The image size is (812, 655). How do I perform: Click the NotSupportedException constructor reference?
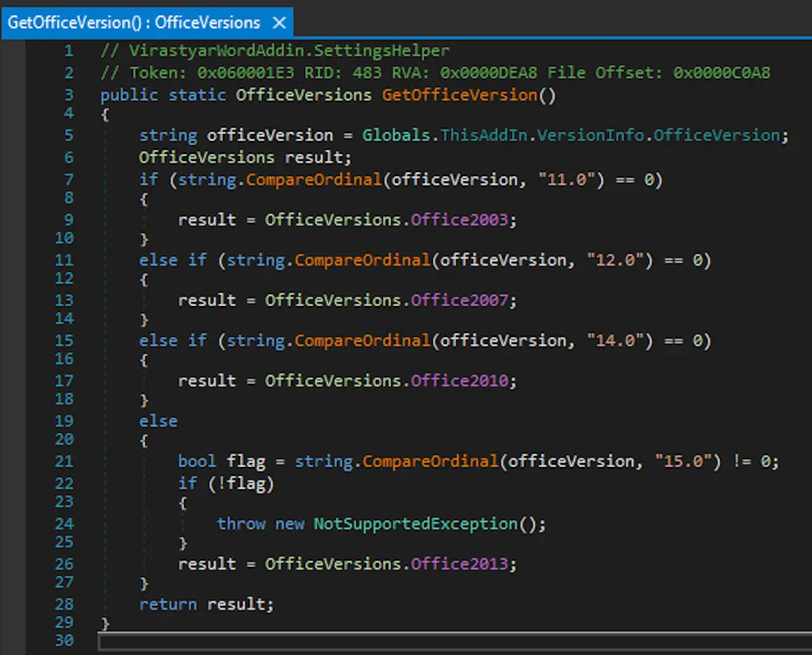point(416,524)
